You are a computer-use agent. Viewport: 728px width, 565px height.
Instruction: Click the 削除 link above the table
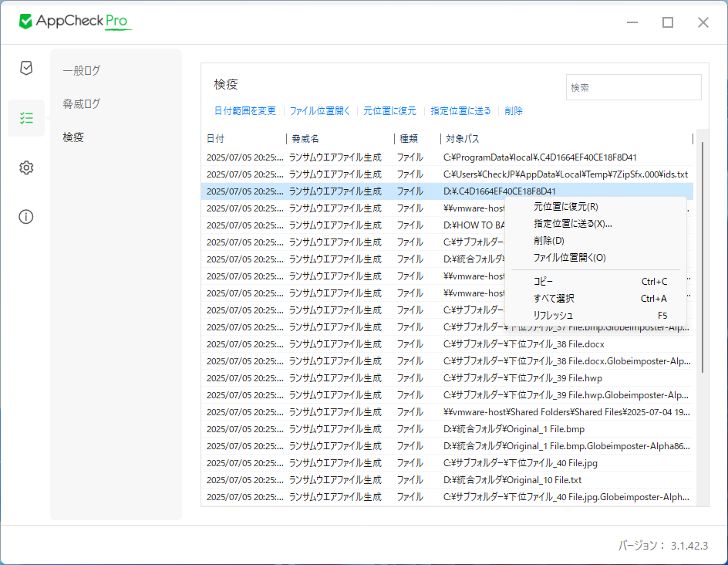click(514, 111)
